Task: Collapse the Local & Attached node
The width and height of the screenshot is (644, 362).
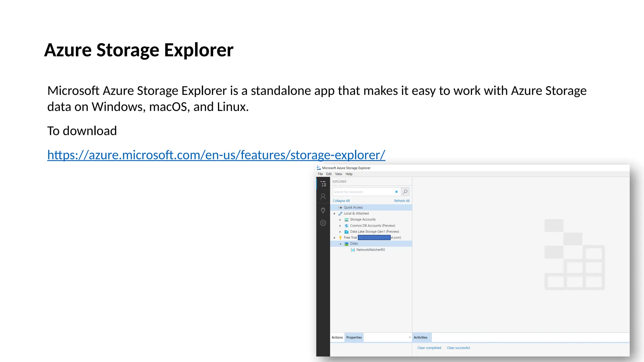Action: click(x=334, y=214)
